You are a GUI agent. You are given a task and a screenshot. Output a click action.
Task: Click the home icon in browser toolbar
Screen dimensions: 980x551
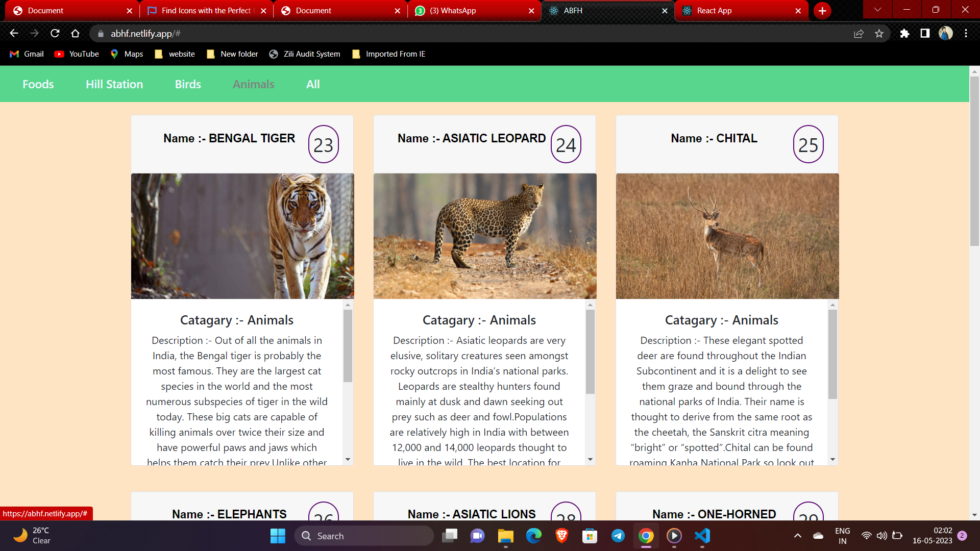[76, 34]
